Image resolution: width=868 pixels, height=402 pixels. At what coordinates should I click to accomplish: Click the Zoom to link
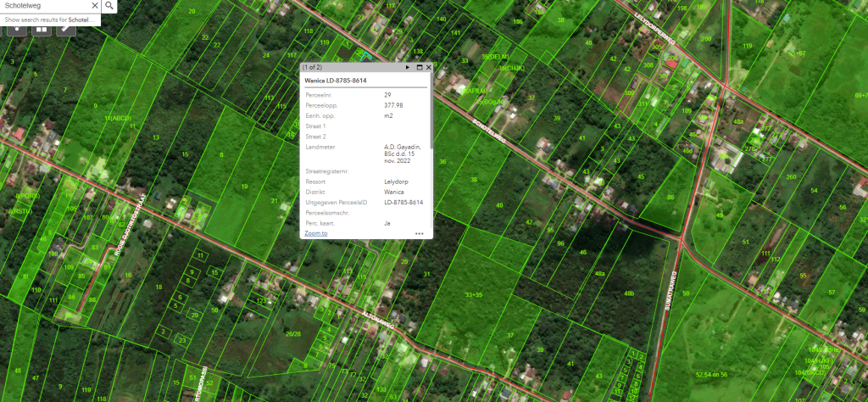coord(315,232)
